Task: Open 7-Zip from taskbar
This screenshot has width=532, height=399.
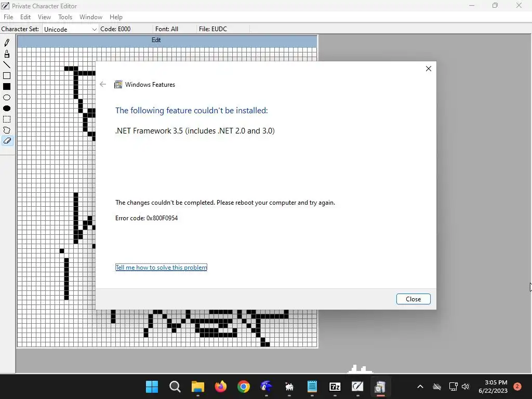Action: pyautogui.click(x=335, y=387)
